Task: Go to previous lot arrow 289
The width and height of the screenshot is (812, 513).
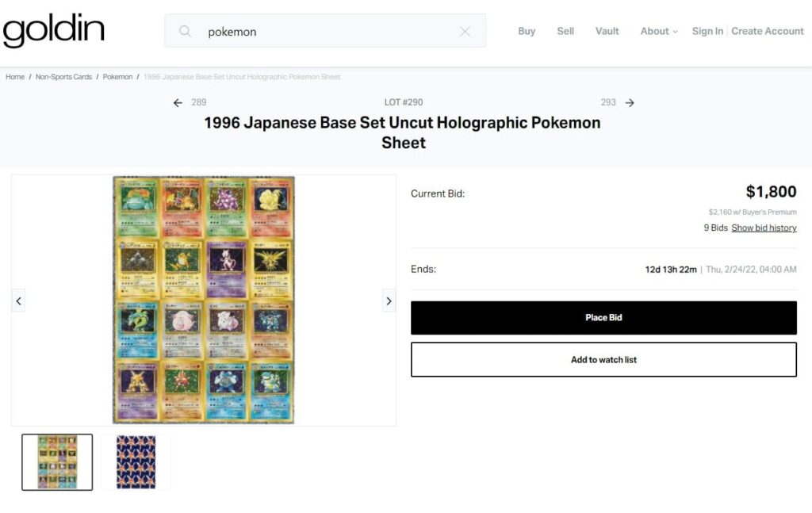Action: point(178,102)
